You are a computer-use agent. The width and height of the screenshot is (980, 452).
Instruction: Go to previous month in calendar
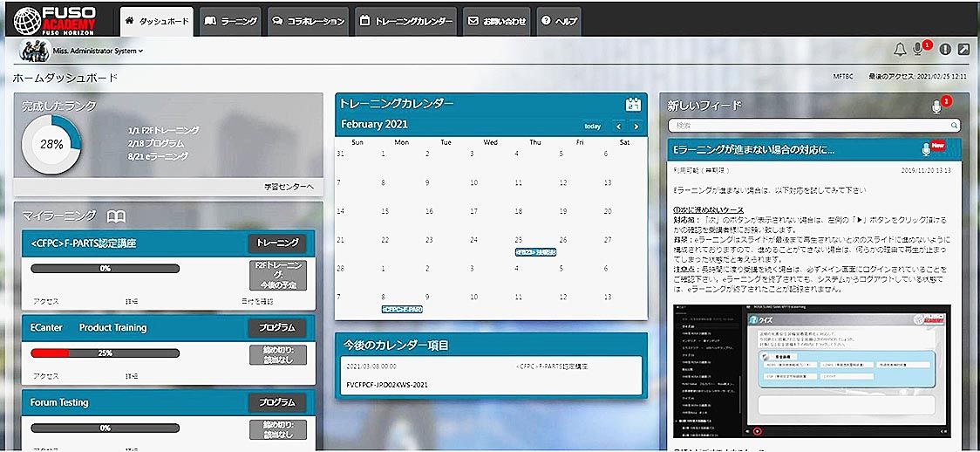(617, 126)
